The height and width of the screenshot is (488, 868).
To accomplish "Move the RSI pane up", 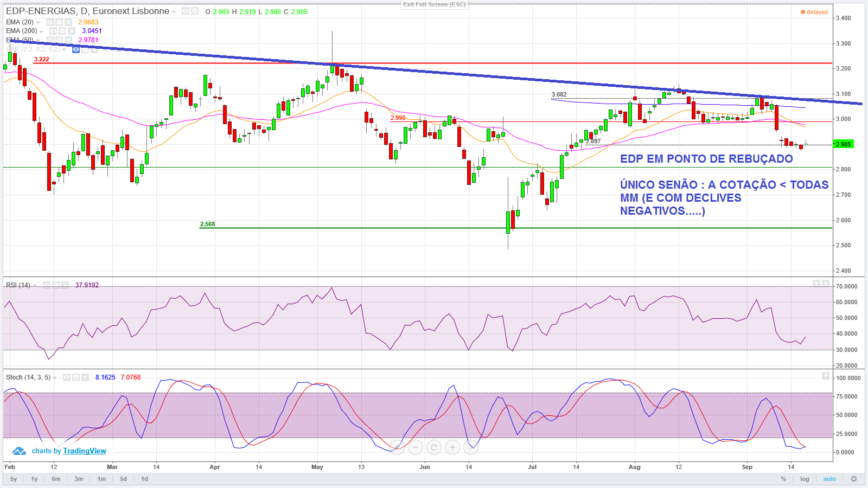I will [x=816, y=284].
